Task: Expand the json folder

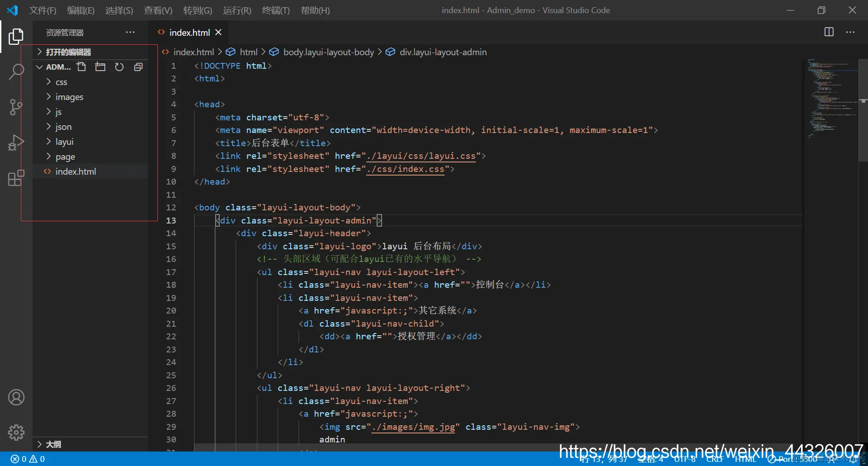Action: coord(64,127)
